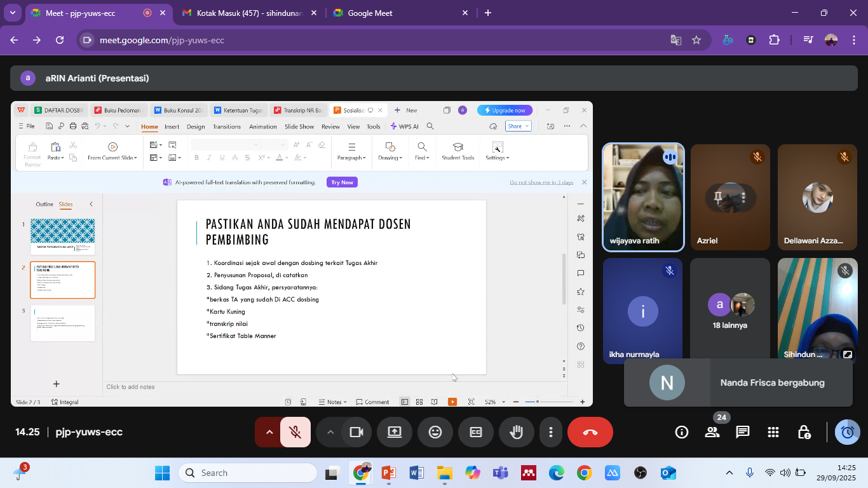Switch to the Kotak Masuk Gmail tab

[x=248, y=13]
